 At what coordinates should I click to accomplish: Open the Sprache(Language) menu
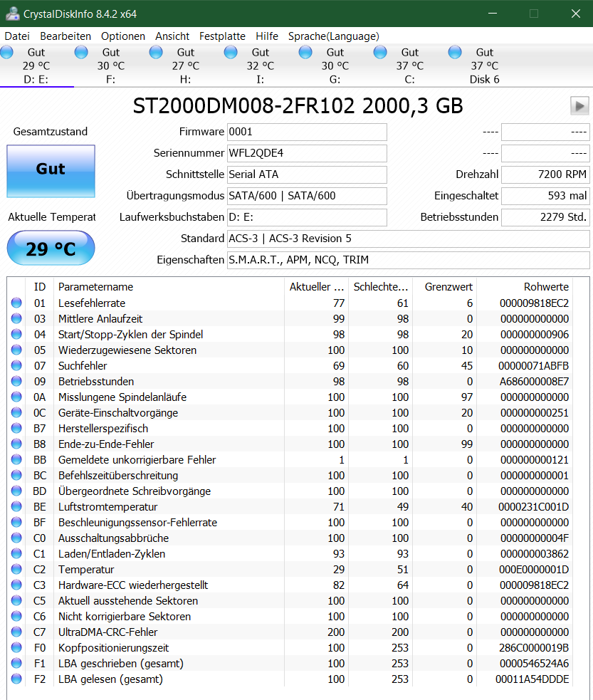pos(333,36)
